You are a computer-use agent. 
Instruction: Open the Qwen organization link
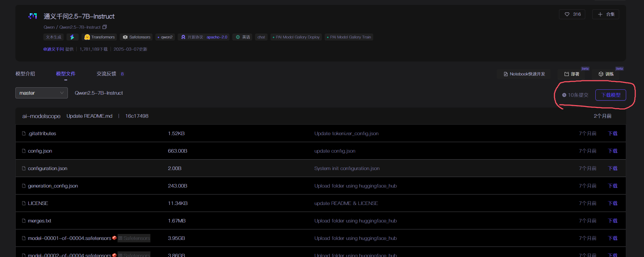[49, 27]
